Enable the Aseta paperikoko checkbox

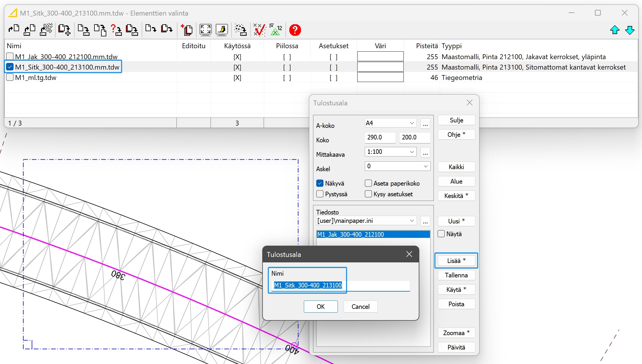click(368, 183)
